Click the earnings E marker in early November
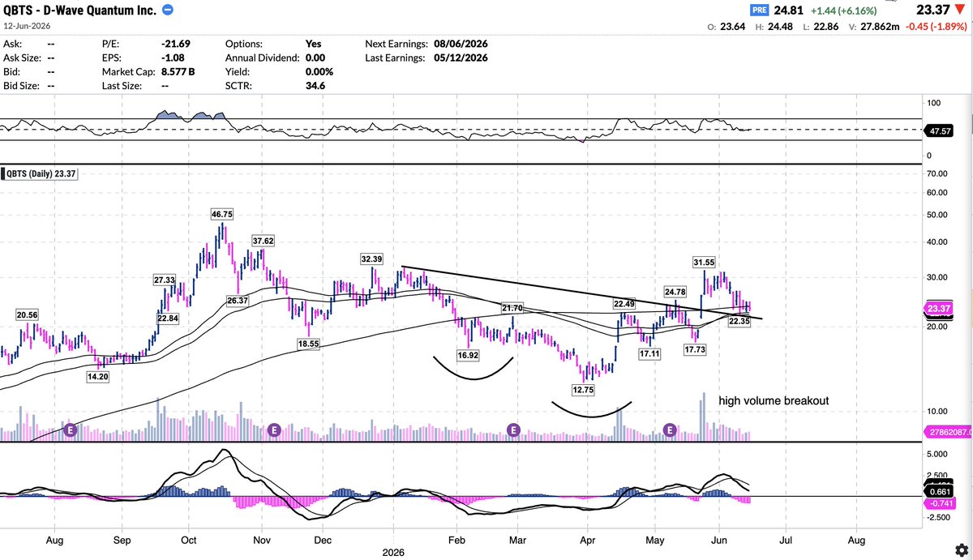Image resolution: width=973 pixels, height=560 pixels. pos(273,430)
